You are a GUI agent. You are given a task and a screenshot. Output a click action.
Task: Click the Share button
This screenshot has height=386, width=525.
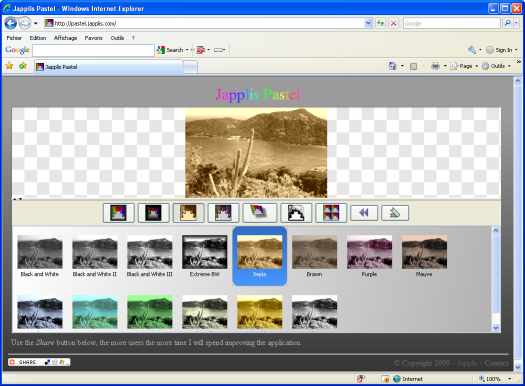39,362
